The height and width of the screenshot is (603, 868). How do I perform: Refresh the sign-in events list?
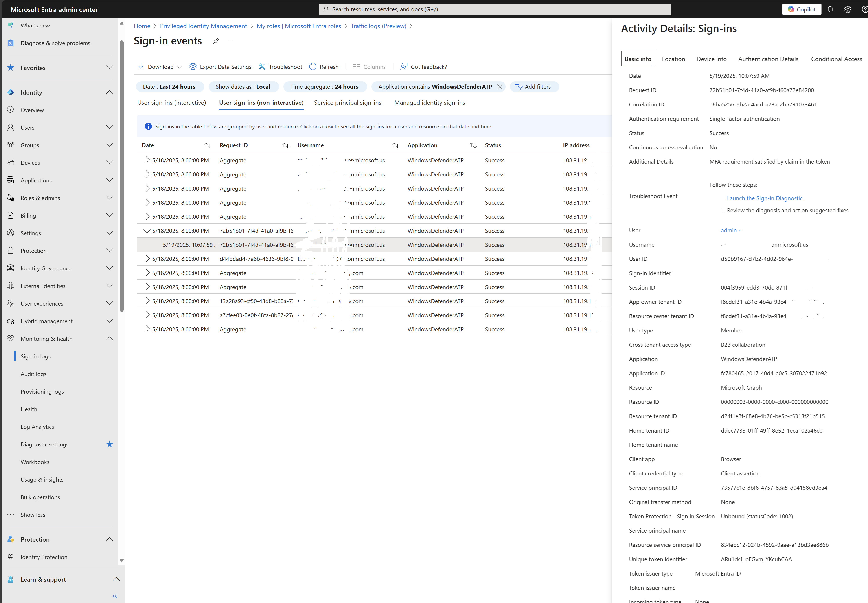click(x=324, y=66)
